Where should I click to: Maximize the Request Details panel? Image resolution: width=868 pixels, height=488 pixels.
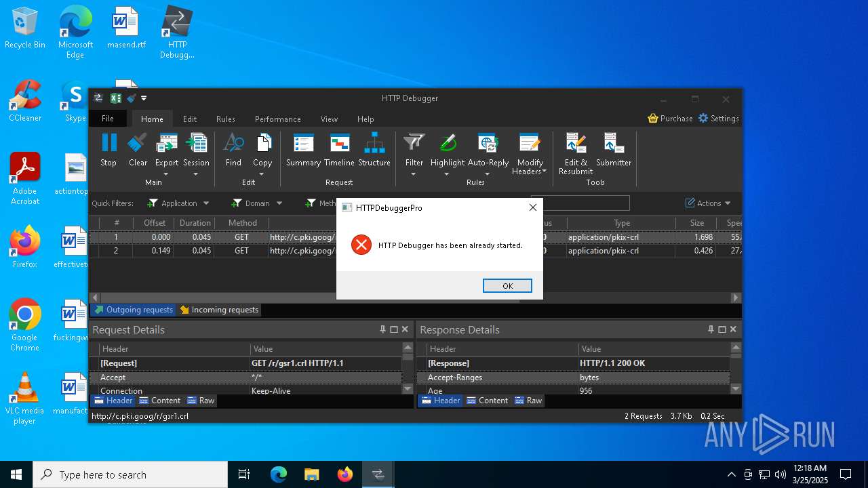pyautogui.click(x=394, y=329)
